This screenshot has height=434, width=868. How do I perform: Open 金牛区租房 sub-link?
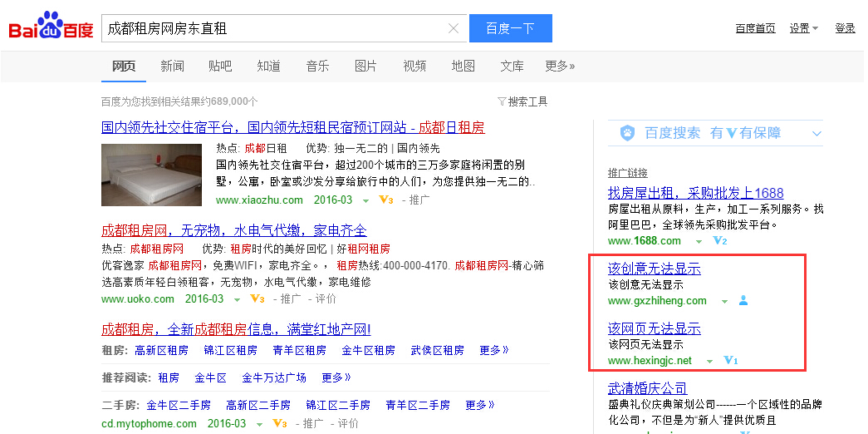pyautogui.click(x=368, y=350)
